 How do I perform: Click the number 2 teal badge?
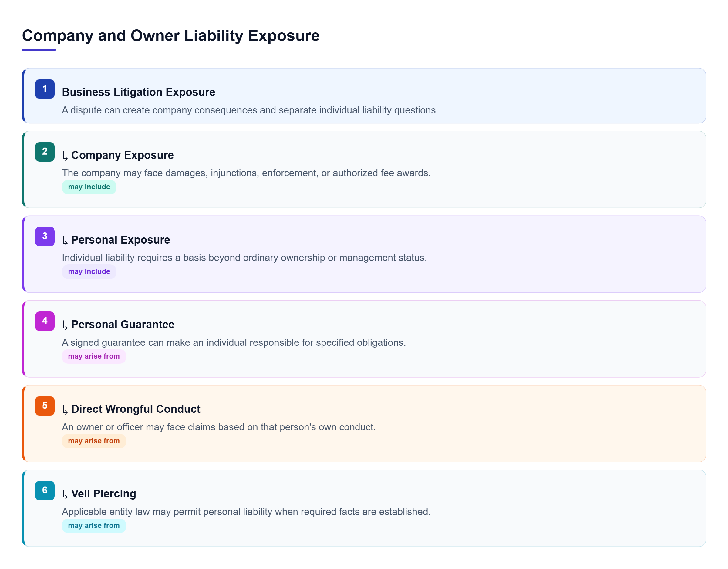tap(45, 152)
